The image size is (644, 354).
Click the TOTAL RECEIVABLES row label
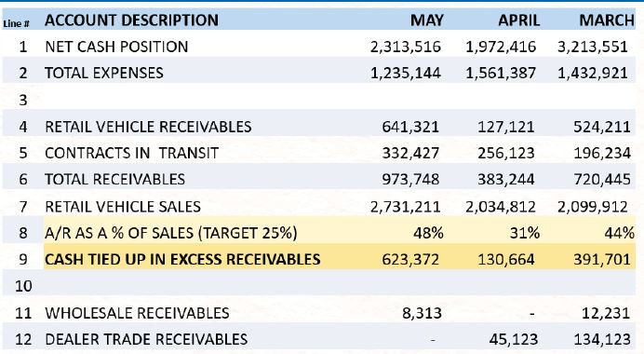click(115, 179)
